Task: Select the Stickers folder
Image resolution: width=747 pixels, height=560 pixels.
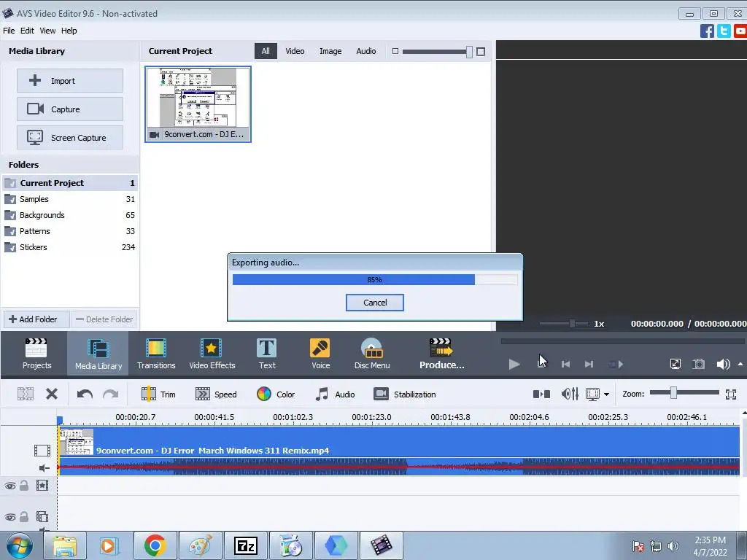Action: point(70,247)
